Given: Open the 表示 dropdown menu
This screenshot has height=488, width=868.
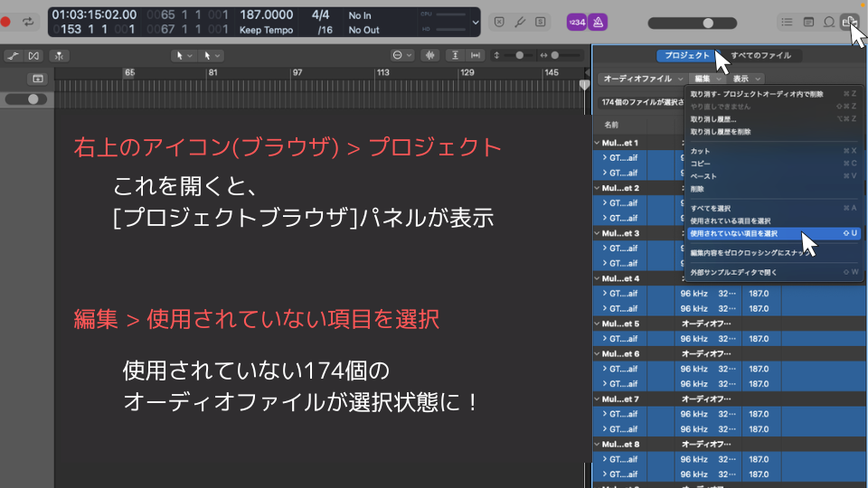Looking at the screenshot, I should (747, 79).
